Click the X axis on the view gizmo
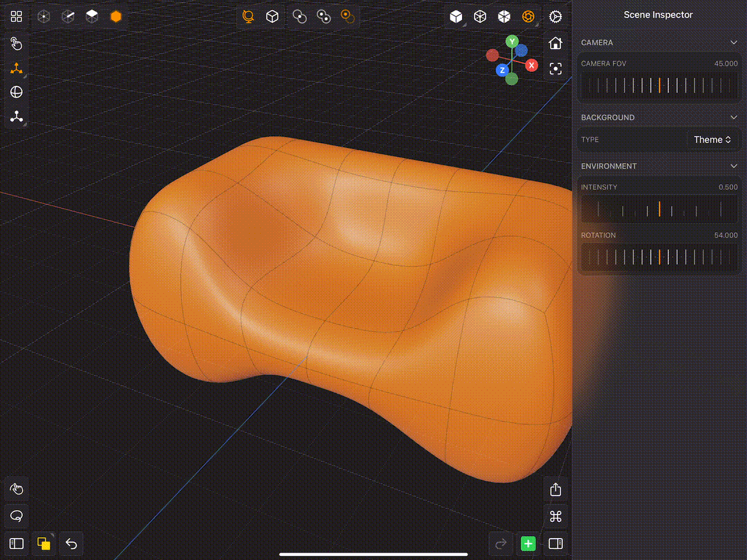Screen dimensions: 747x560 click(x=532, y=65)
